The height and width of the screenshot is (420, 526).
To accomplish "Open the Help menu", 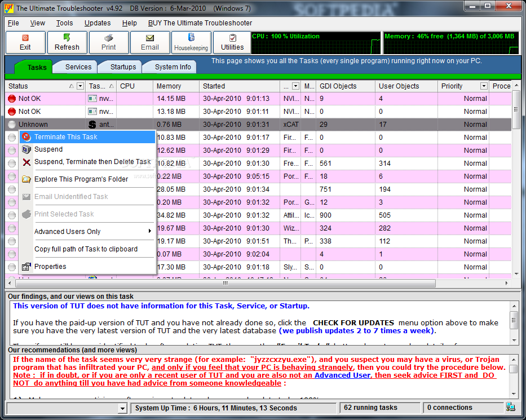I will pos(130,23).
